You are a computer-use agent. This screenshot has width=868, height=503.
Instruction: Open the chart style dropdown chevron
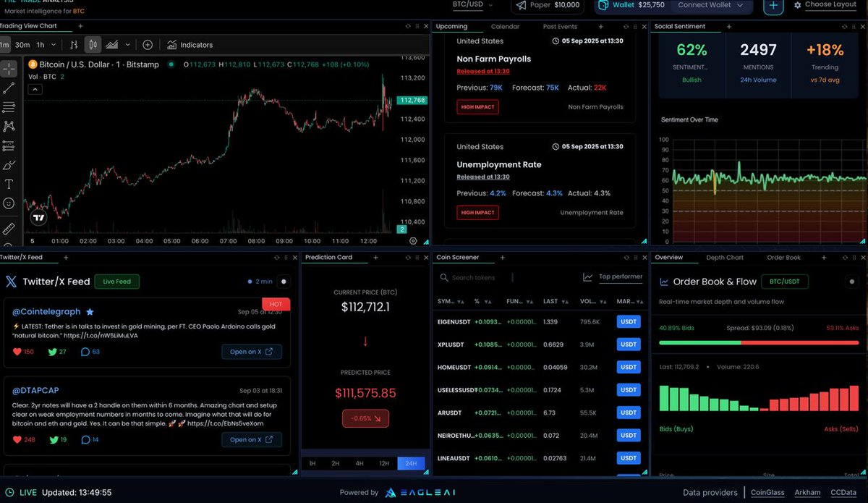tap(127, 45)
